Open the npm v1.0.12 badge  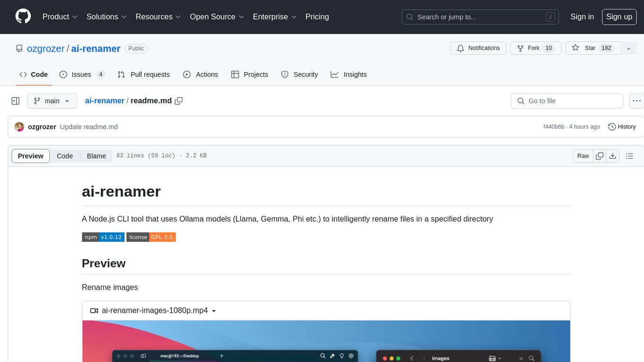103,237
